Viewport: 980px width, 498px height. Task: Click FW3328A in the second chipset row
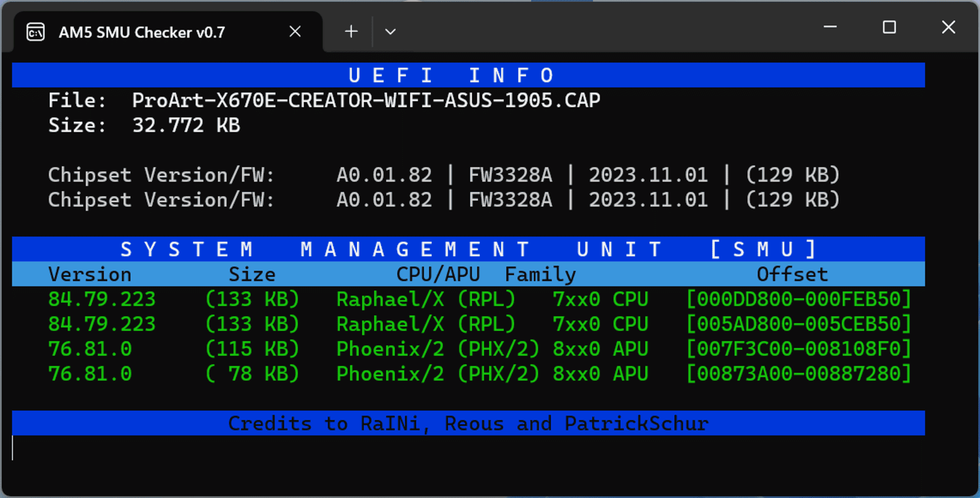tap(510, 200)
